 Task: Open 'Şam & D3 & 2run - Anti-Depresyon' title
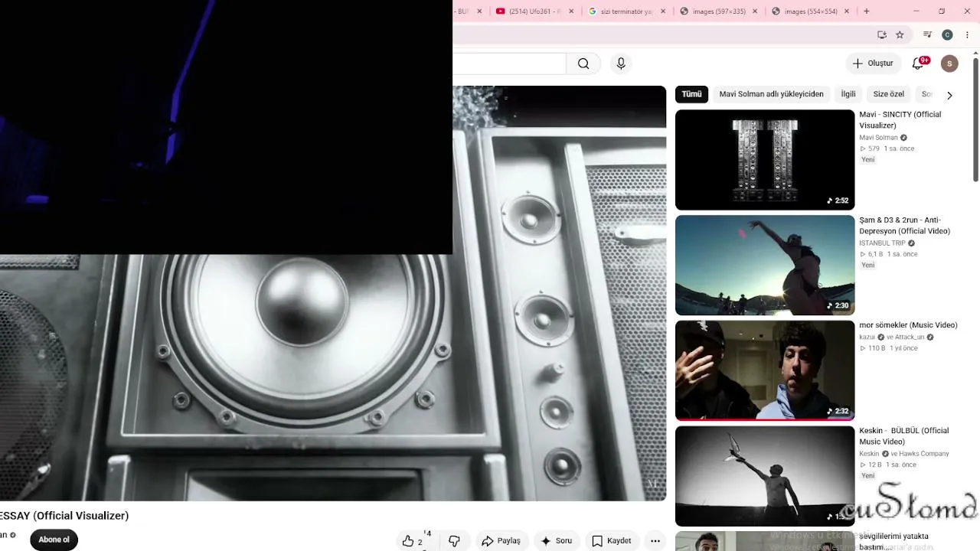[x=904, y=226]
